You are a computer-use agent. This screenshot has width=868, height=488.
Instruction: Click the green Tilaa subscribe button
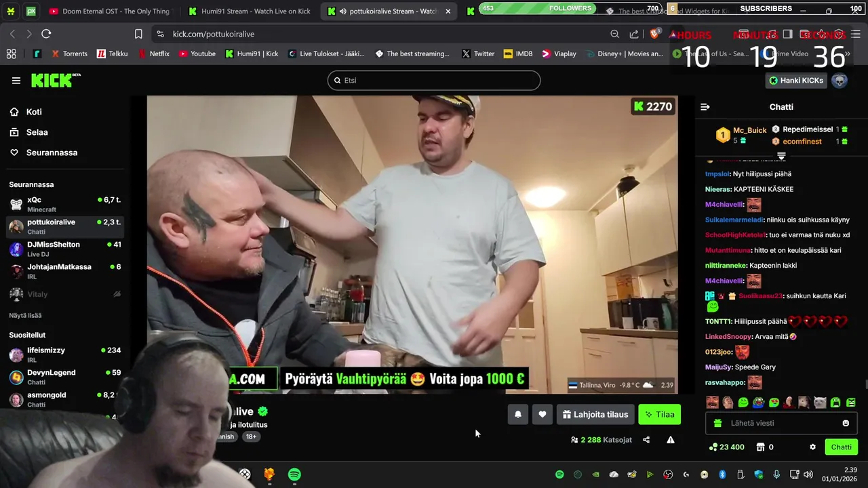(659, 414)
